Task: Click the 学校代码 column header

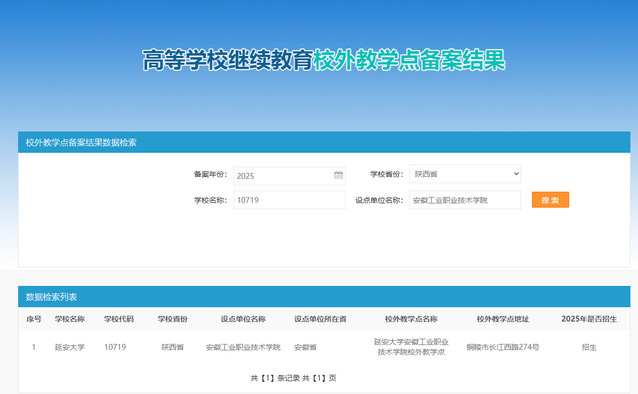Action: tap(118, 319)
